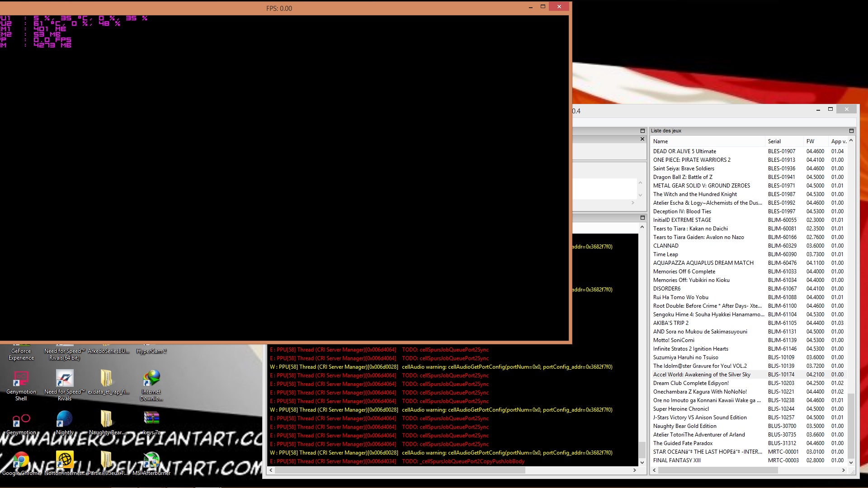Select Accel World: Awakening of the Silver Sky
868x488 pixels.
coord(701,375)
